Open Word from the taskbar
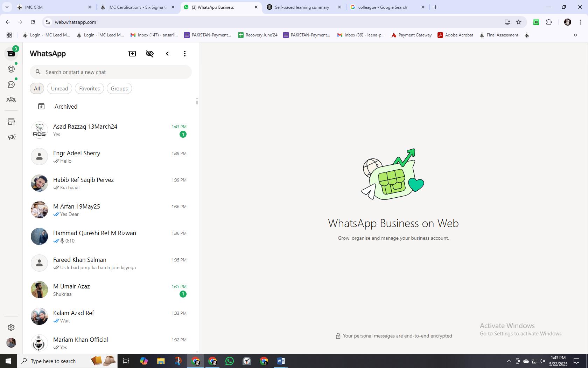This screenshot has width=588, height=368. pos(281,361)
